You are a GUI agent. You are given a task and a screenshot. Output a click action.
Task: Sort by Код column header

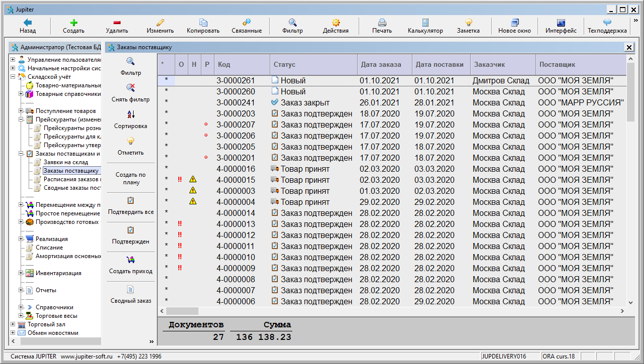coord(242,64)
